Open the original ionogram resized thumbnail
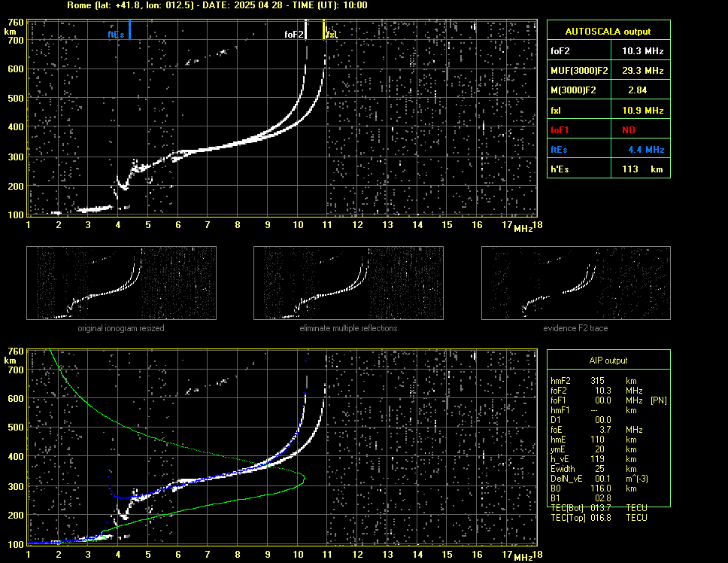The image size is (728, 563). 121,283
